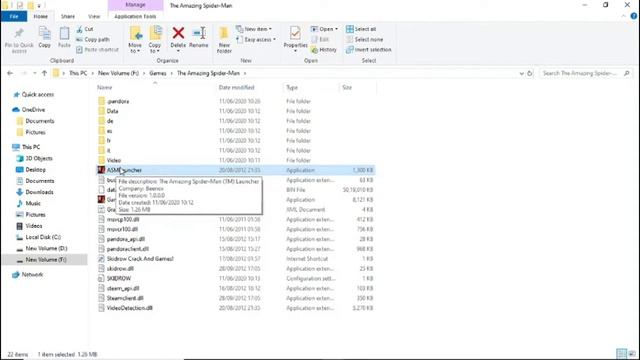Open the New item dropdown
The height and width of the screenshot is (360, 640).
click(254, 29)
